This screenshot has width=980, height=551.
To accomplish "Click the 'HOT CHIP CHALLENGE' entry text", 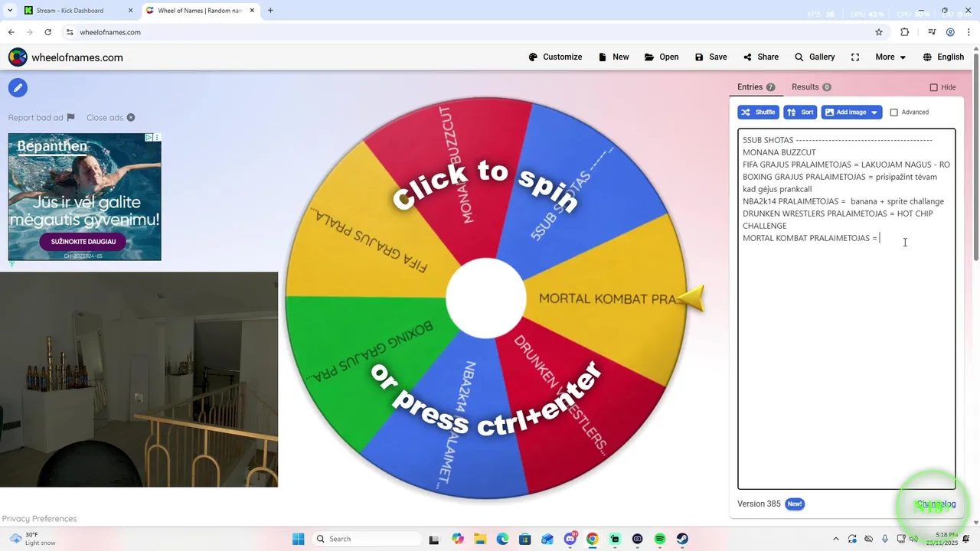I will click(838, 220).
